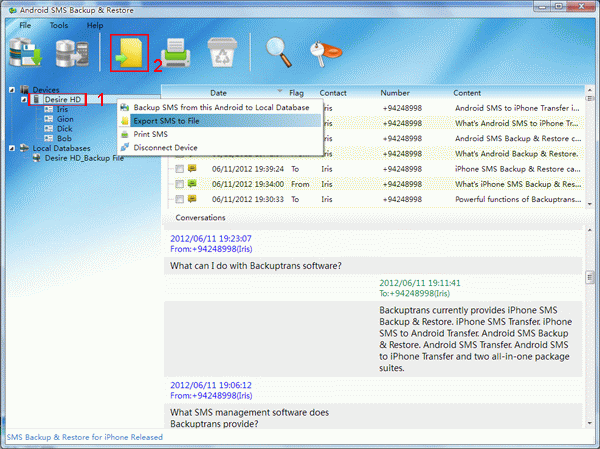Click timestamp 2012/06/11 19:23:07

pos(211,238)
